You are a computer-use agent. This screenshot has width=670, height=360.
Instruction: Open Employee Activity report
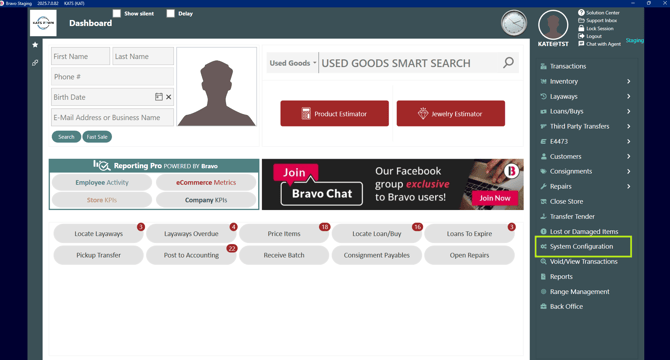(x=102, y=182)
